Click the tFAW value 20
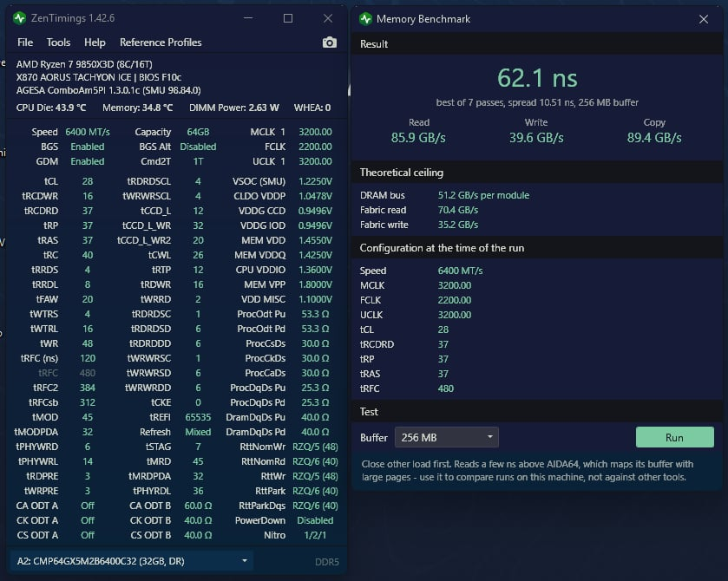 point(88,299)
